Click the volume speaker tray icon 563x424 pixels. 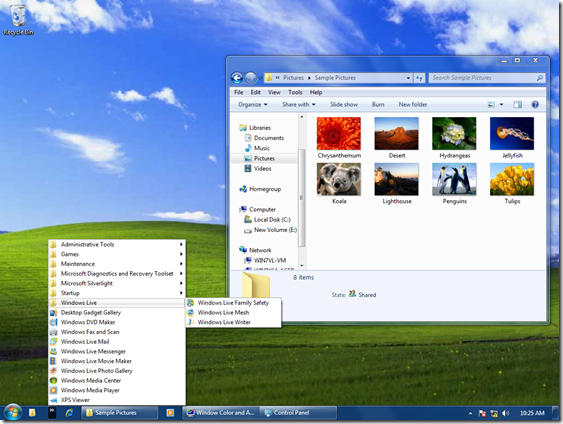(x=506, y=413)
